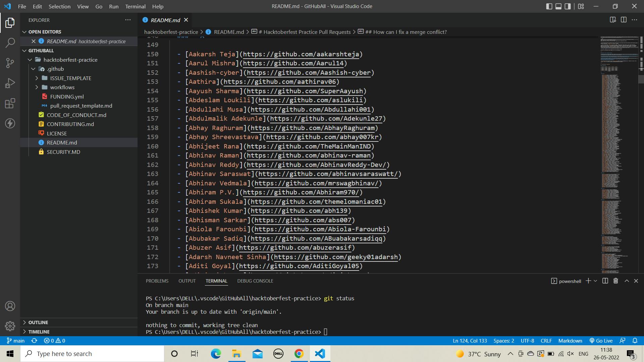Viewport: 644px width, 362px height.
Task: Open the Search view in activity bar
Action: click(10, 43)
